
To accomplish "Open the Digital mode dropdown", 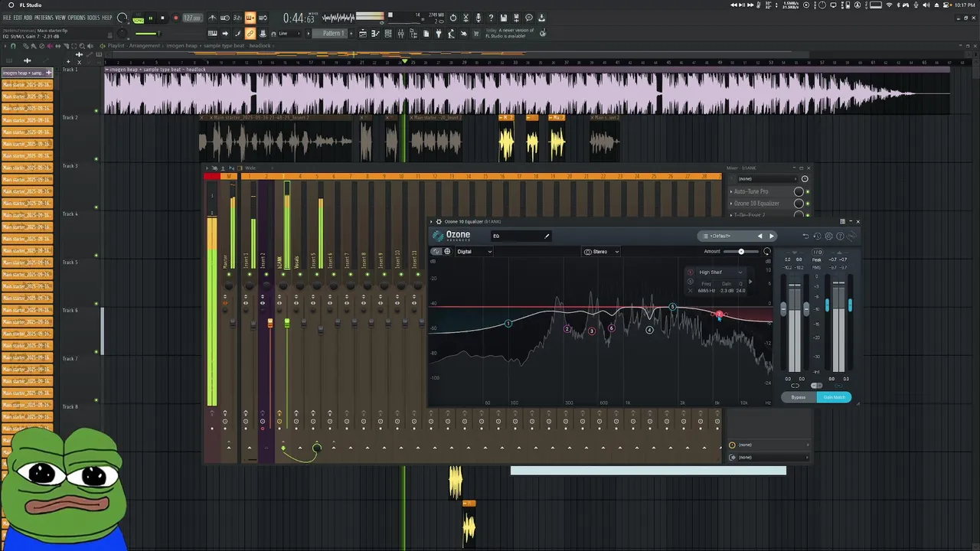I will pyautogui.click(x=475, y=251).
